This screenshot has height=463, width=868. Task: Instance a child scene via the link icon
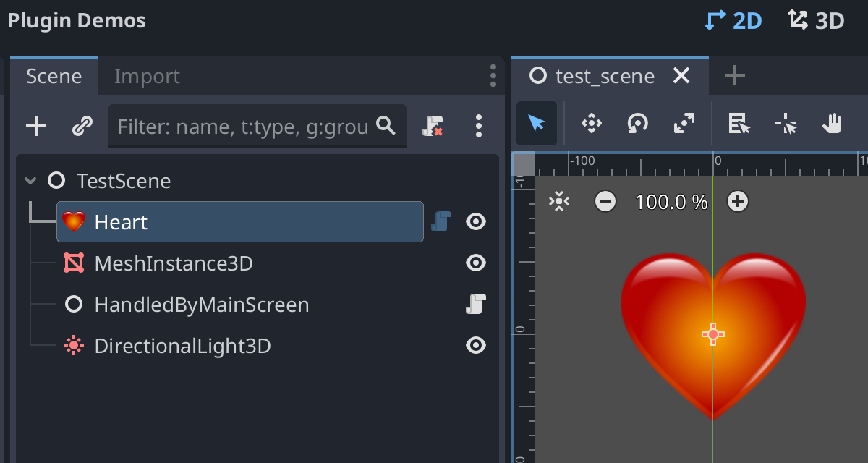click(x=82, y=126)
